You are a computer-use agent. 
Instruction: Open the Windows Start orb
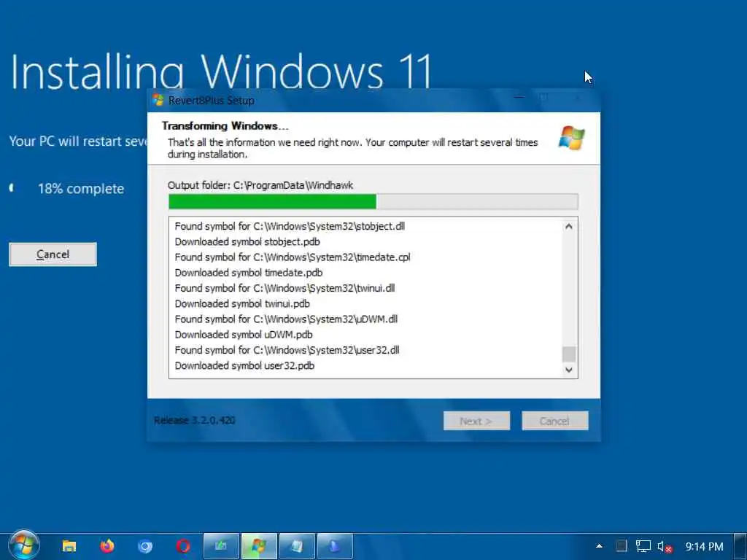24,545
